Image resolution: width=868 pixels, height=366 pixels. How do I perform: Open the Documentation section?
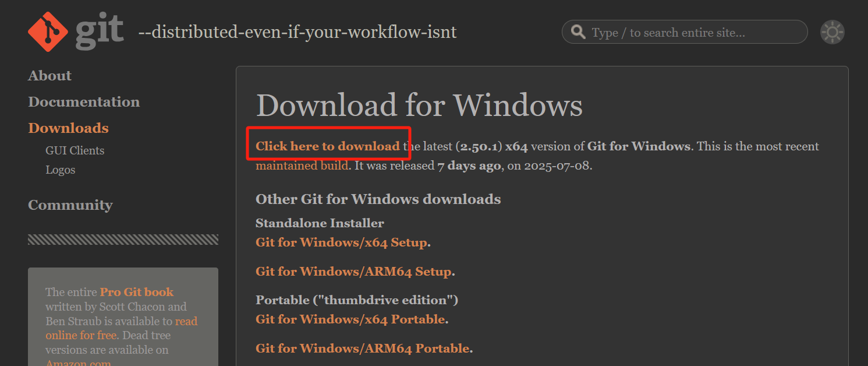click(x=84, y=102)
